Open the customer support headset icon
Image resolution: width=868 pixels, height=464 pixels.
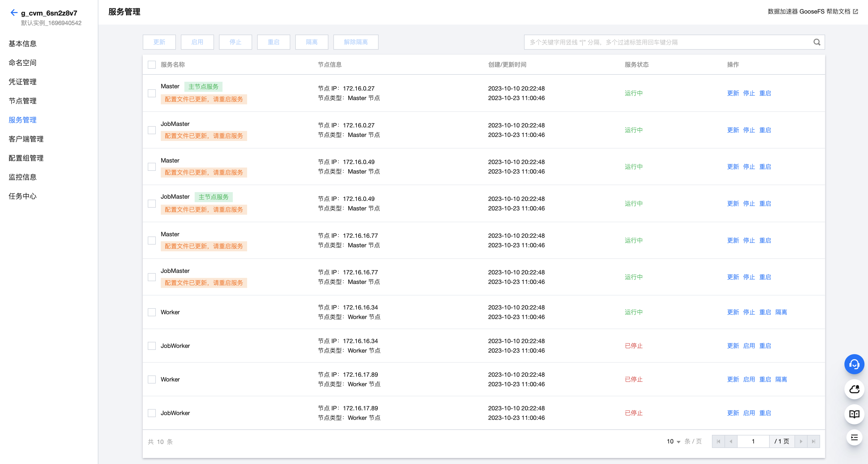(854, 364)
